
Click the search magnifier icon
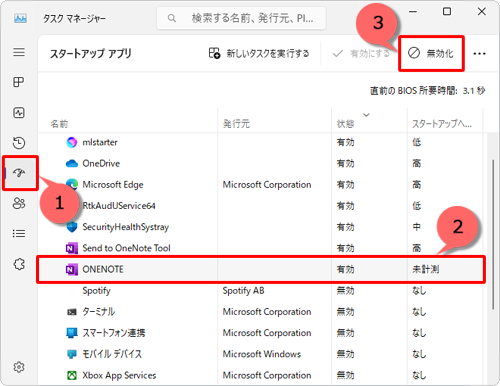172,18
